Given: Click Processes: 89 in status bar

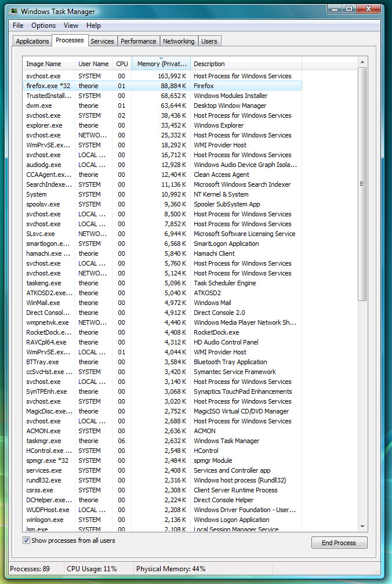Looking at the screenshot, I should 30,569.
